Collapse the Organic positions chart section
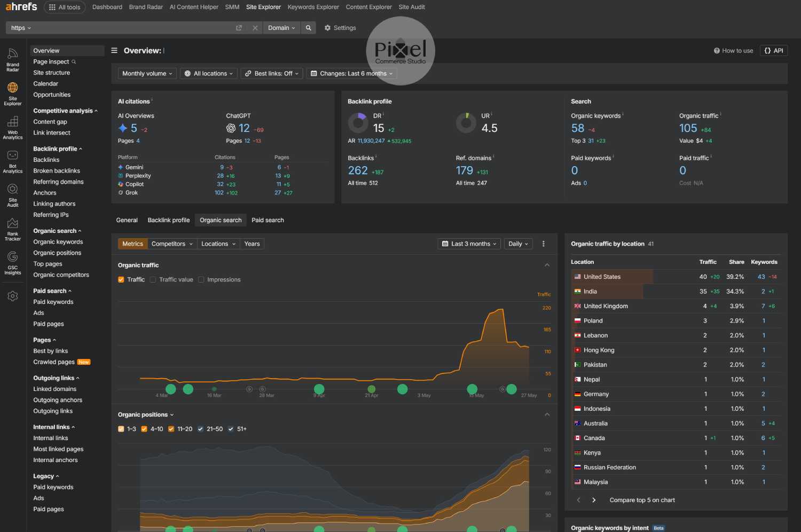801x532 pixels. tap(547, 414)
